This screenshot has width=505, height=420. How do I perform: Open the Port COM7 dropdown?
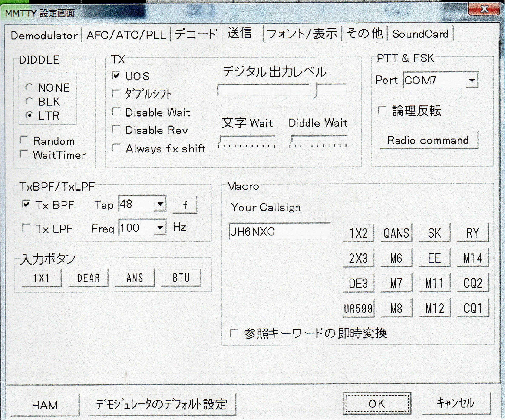[472, 80]
